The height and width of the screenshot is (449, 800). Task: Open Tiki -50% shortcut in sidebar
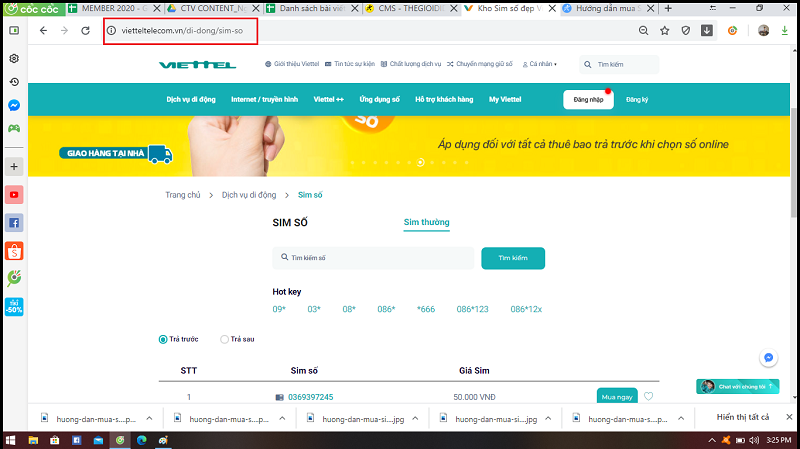click(14, 307)
